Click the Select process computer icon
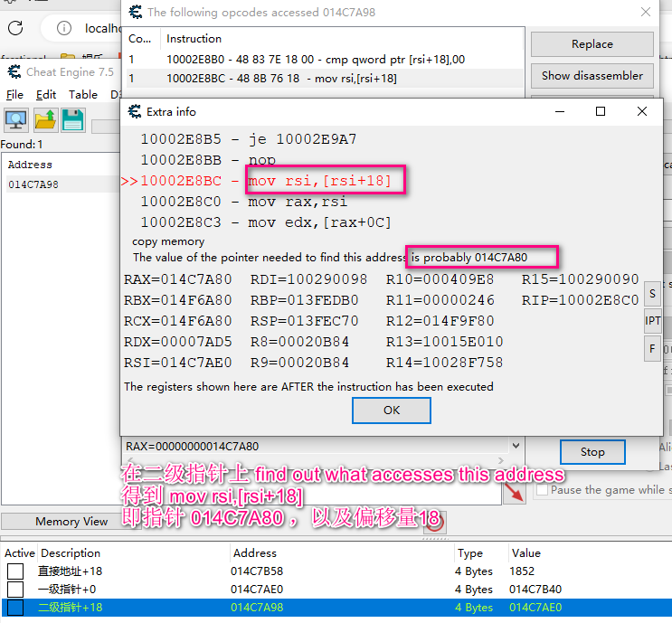The image size is (672, 623). click(16, 120)
